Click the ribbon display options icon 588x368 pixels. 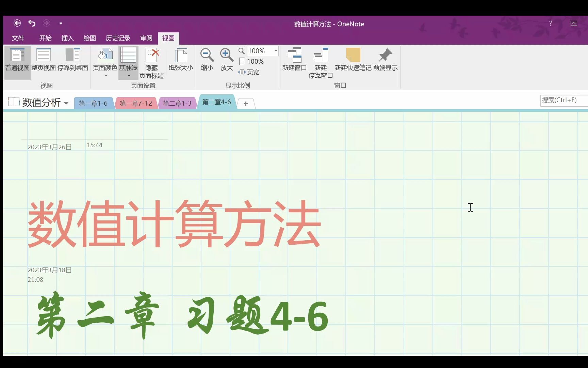tap(574, 23)
